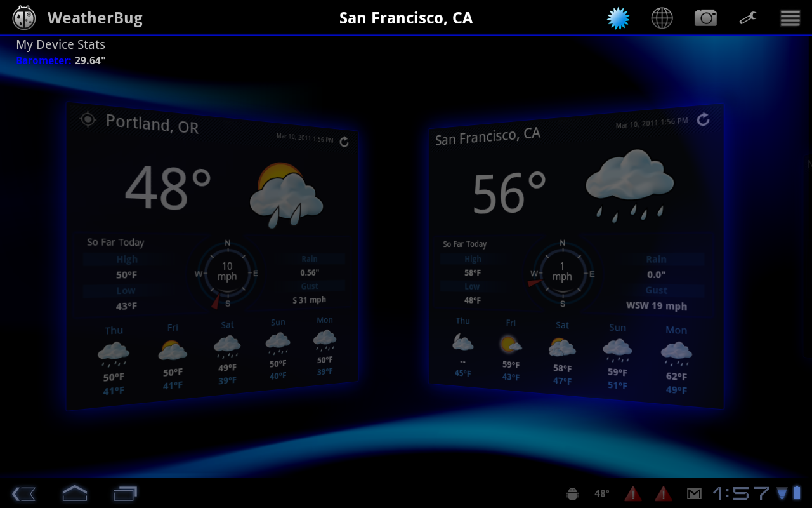812x508 pixels.
Task: Open Thursday forecast on Portland card
Action: tap(114, 360)
